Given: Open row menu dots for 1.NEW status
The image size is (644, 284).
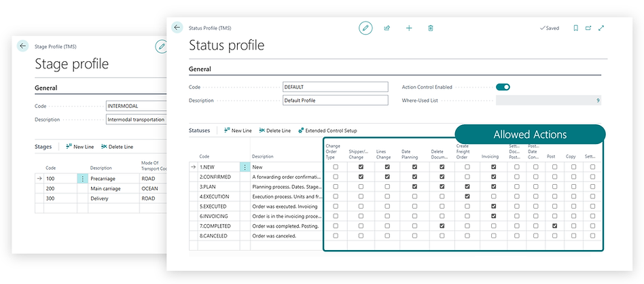Looking at the screenshot, I should pos(245,167).
